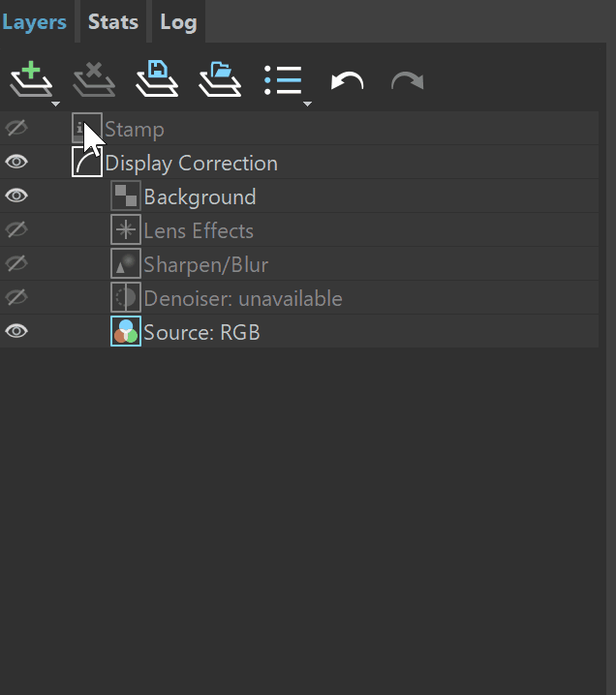Click the Lens Effects star icon
616x695 pixels.
click(126, 229)
